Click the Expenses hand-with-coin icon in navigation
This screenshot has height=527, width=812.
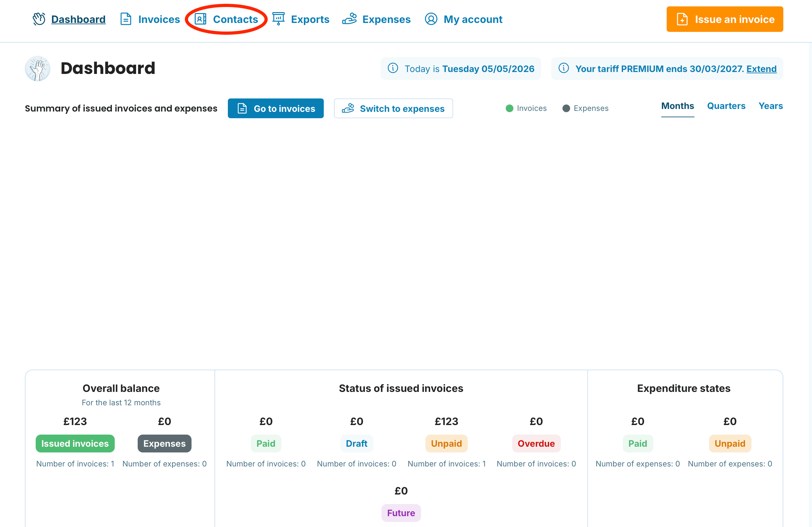point(349,19)
